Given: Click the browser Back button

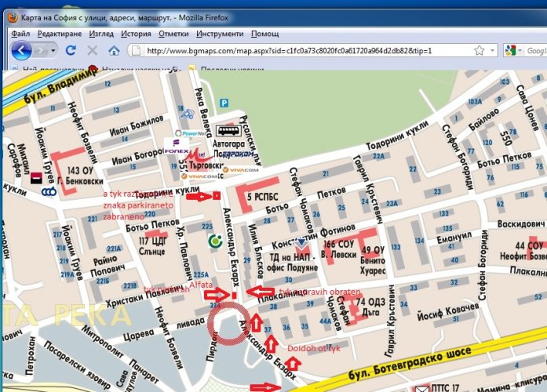Looking at the screenshot, I should [22, 50].
